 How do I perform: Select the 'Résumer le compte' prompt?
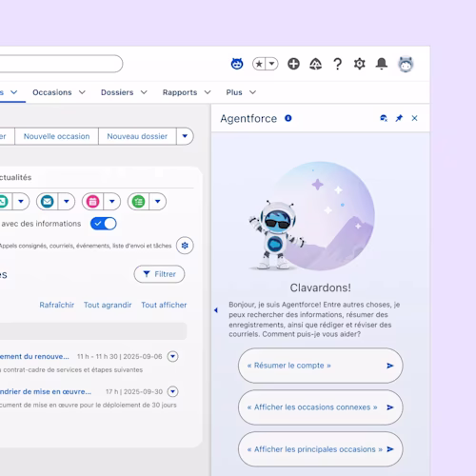tap(321, 366)
